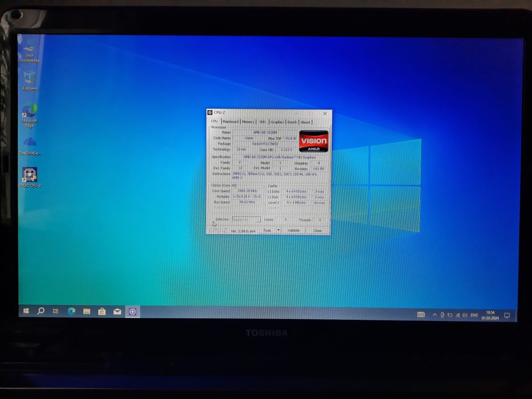Launch Microsoft Edge from desktop shortcut
The image size is (532, 399).
click(30, 115)
